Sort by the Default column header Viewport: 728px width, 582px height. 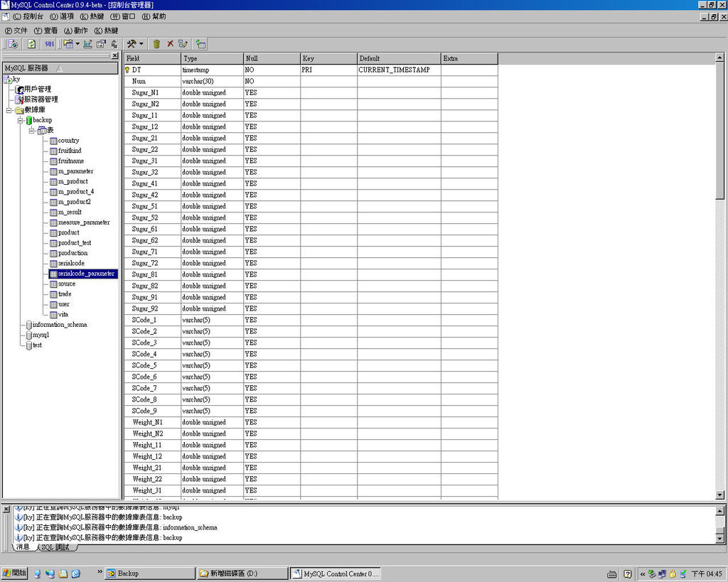tap(399, 58)
